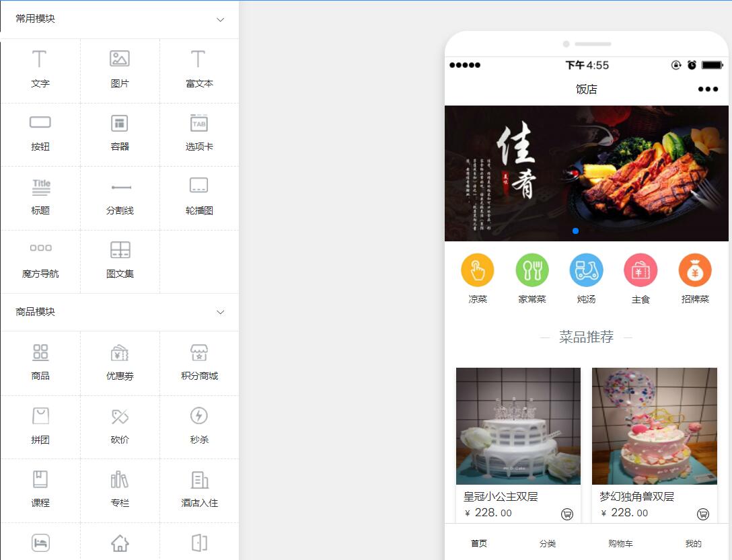Add the 拼团 group-buy module

(x=40, y=426)
